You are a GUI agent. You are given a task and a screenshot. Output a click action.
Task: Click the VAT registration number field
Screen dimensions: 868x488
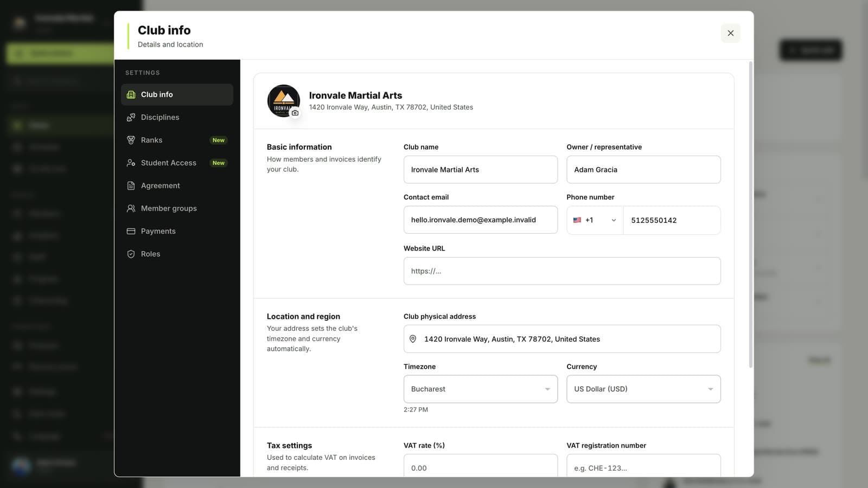point(643,466)
